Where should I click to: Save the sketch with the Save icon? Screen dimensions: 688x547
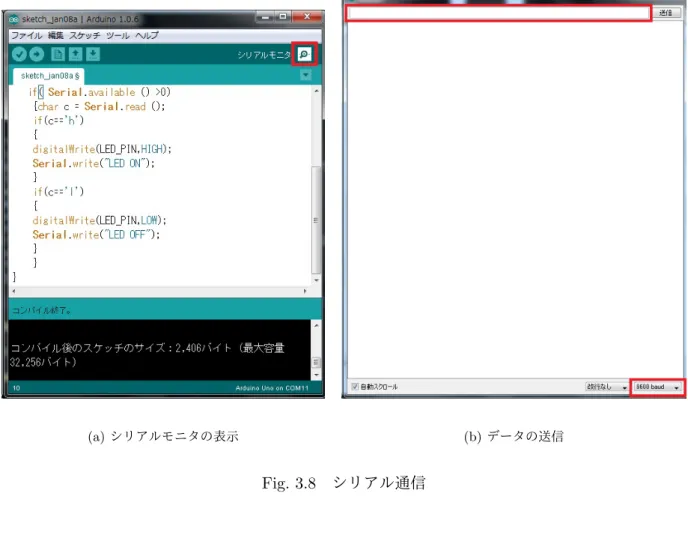point(93,54)
